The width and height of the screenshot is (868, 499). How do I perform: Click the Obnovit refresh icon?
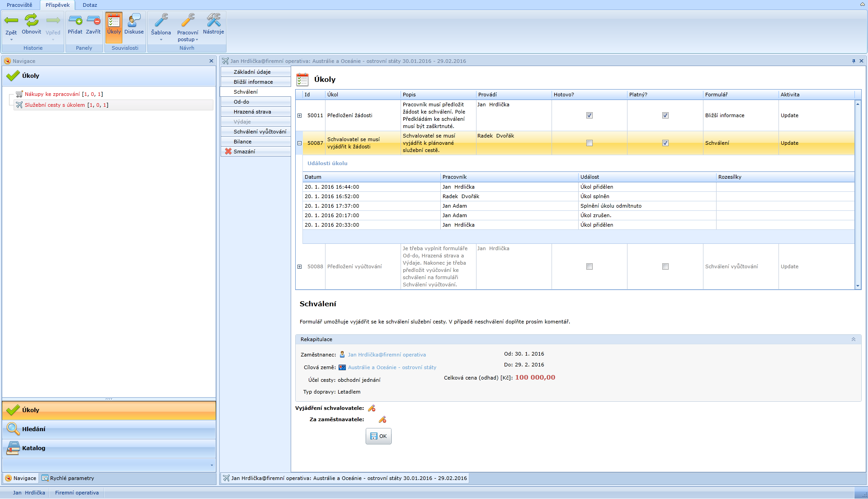point(31,21)
